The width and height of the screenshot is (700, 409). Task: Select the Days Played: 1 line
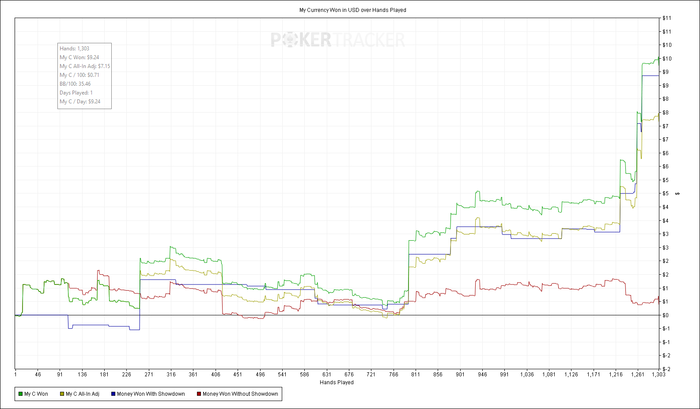click(76, 93)
